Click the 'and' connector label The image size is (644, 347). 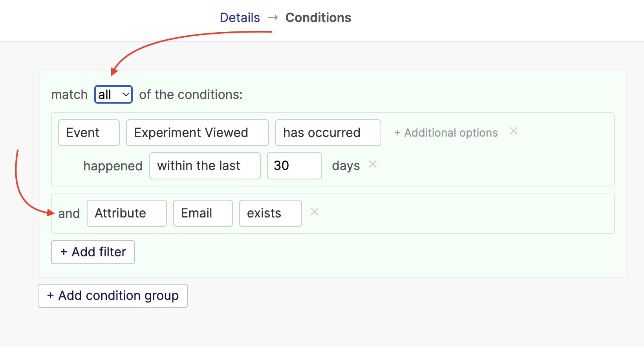coord(69,214)
